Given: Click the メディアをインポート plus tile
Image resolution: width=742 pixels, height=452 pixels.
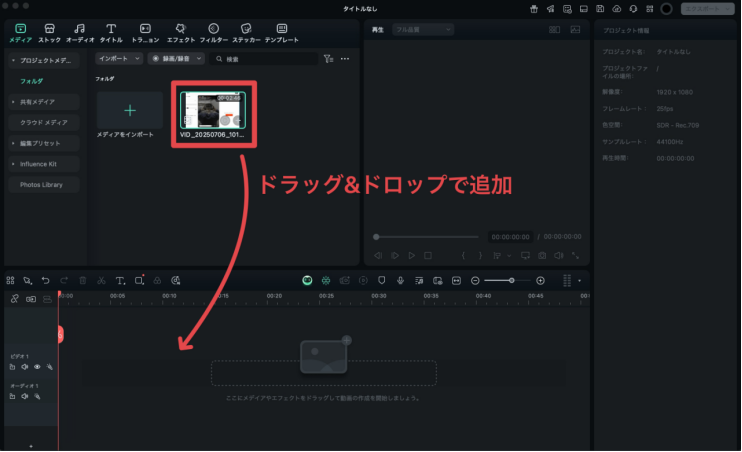Looking at the screenshot, I should coord(129,109).
